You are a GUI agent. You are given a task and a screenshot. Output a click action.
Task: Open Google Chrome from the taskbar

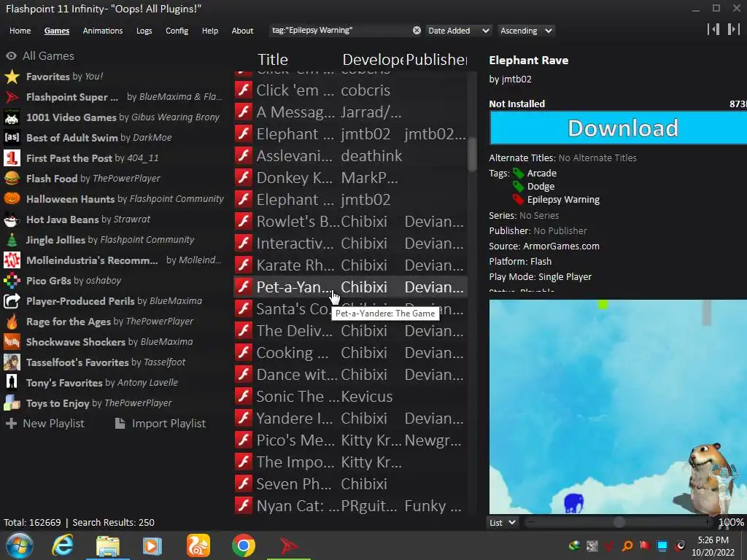click(244, 545)
